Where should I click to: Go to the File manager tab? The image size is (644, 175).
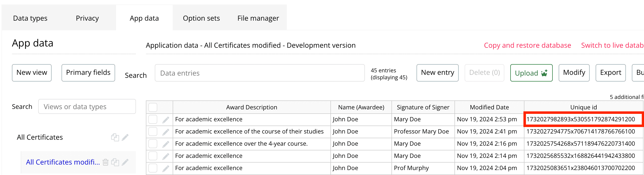coord(258,18)
